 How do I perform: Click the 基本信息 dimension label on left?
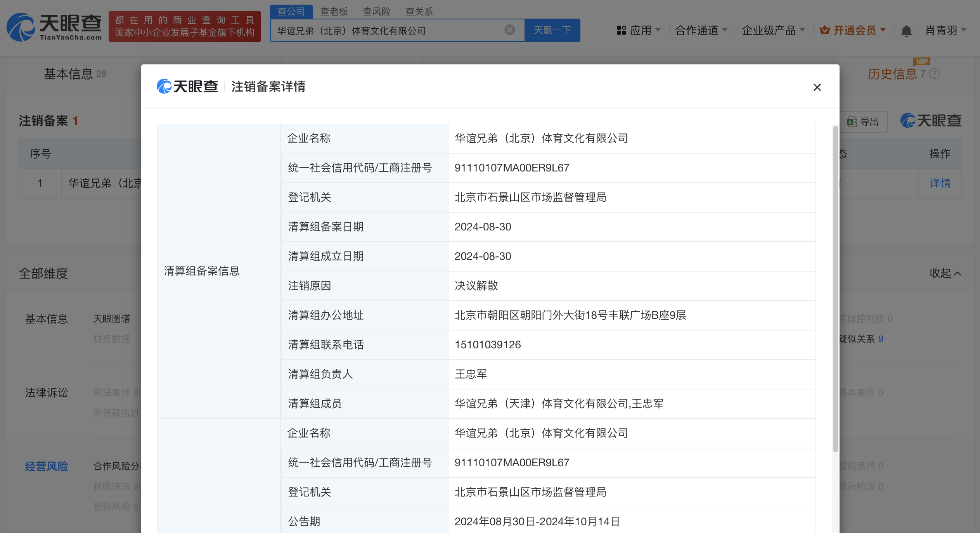tap(47, 319)
